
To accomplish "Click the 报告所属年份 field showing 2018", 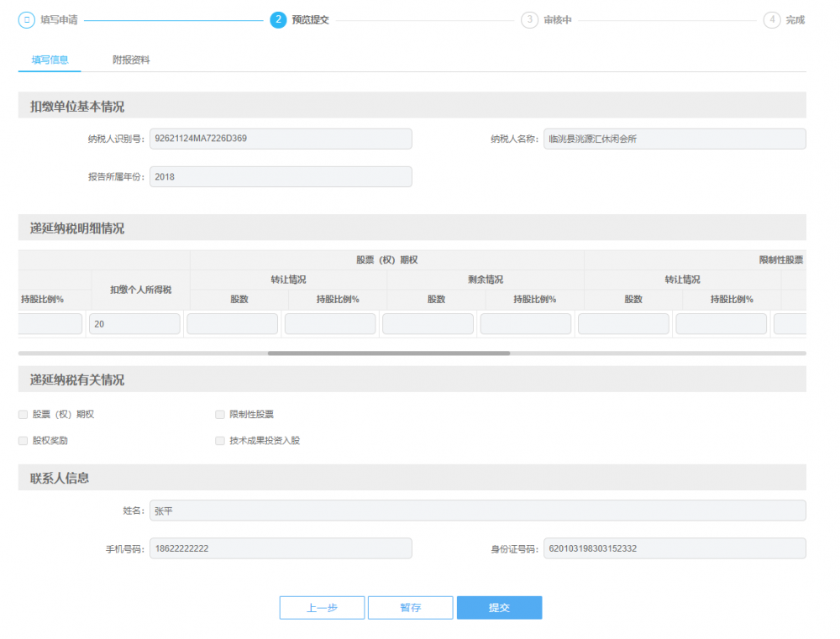I will [x=281, y=177].
